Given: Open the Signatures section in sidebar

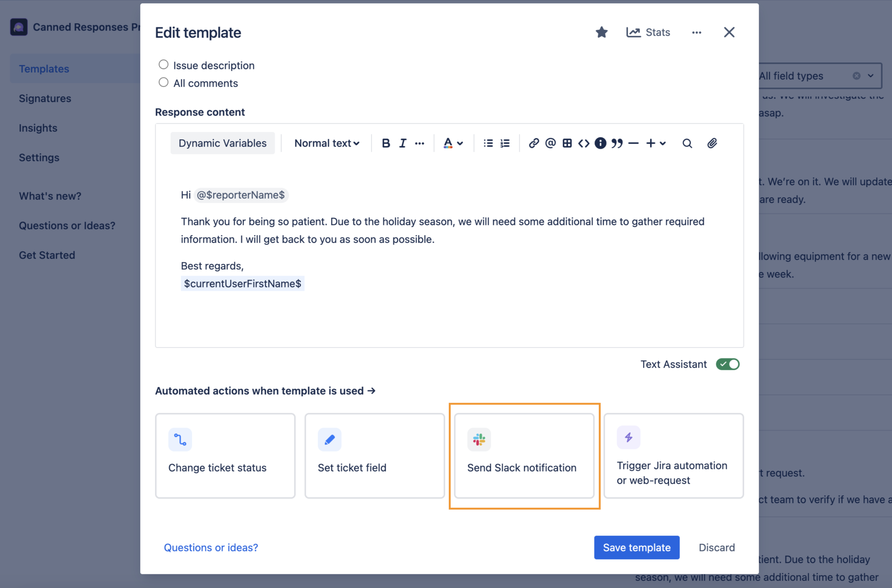Looking at the screenshot, I should 45,98.
